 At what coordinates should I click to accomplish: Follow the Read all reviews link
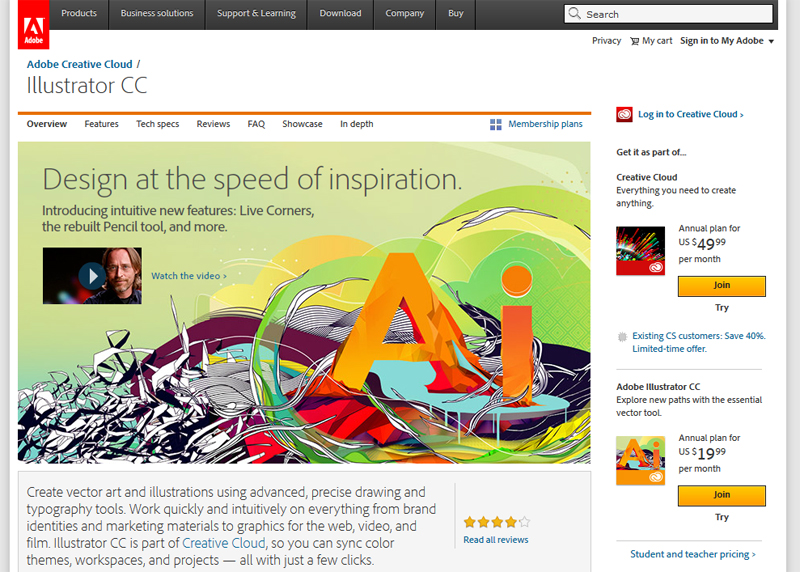pyautogui.click(x=496, y=540)
